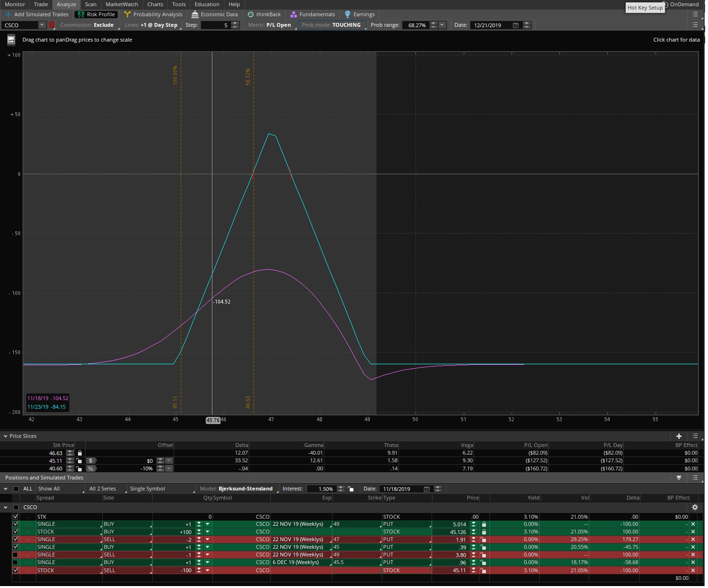Viewport: 708px width, 588px height.
Task: Open the CSCO symbol dropdown
Action: pyautogui.click(x=42, y=25)
